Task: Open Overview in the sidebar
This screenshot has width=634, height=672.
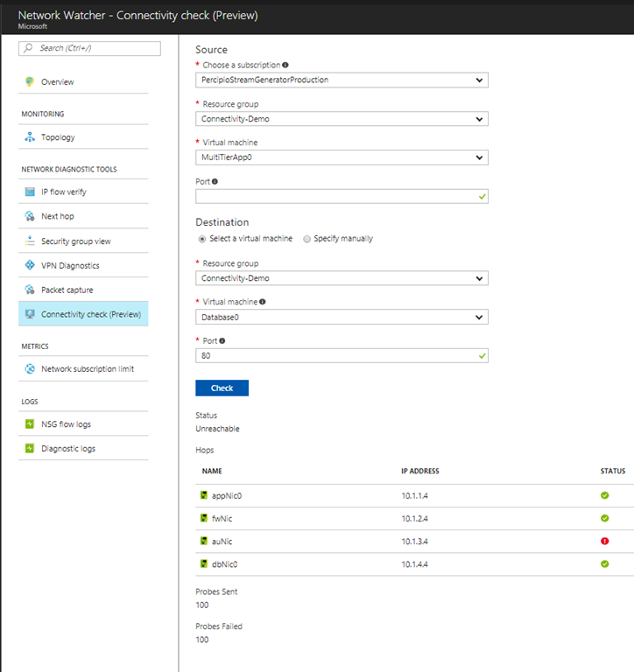Action: [x=83, y=82]
